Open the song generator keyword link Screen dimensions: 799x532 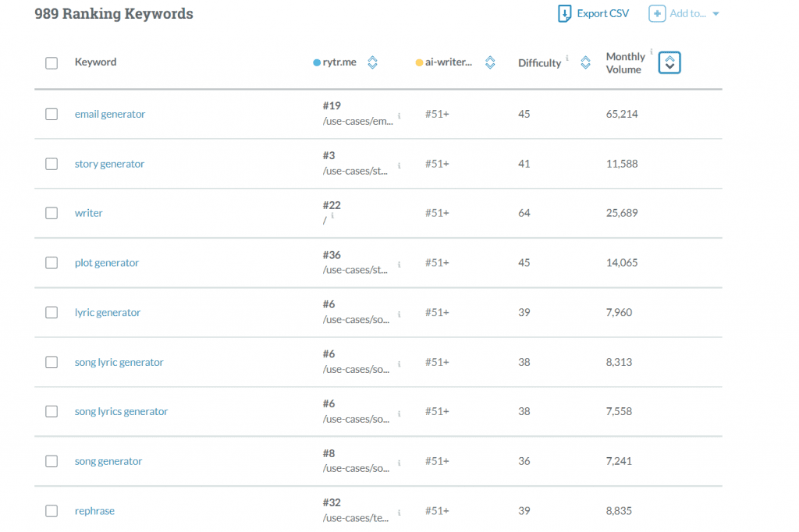click(x=108, y=461)
